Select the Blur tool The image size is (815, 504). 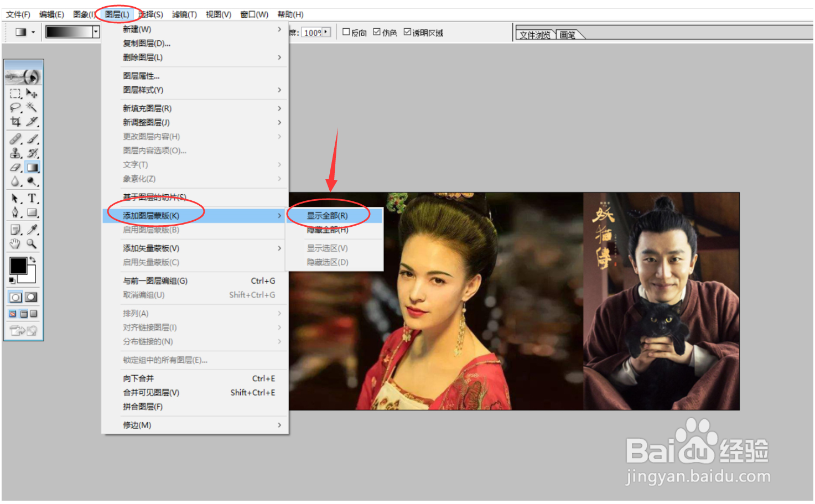pos(15,181)
